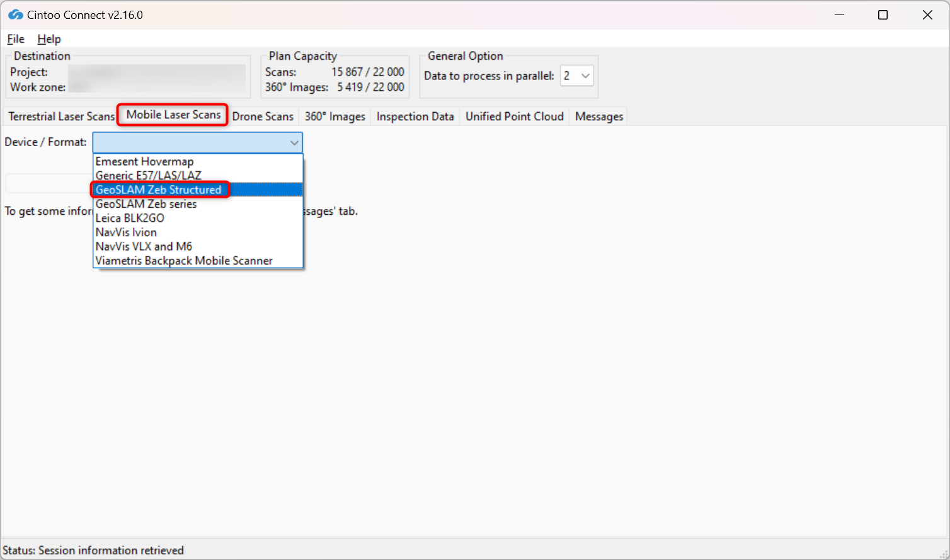The width and height of the screenshot is (950, 560).
Task: Click the Cintoo Connect cloud logo icon
Action: point(16,14)
